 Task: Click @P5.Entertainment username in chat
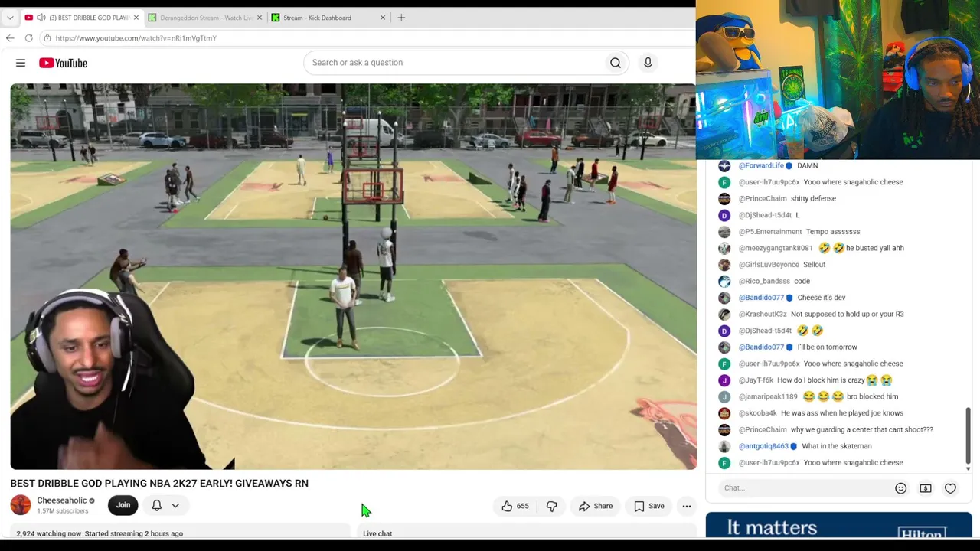[770, 231]
